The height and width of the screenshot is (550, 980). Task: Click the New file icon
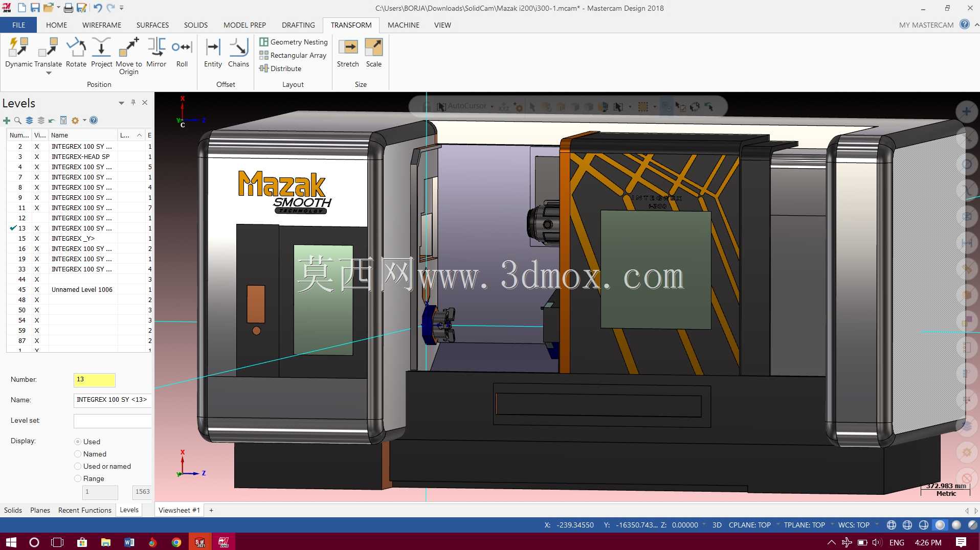click(21, 8)
